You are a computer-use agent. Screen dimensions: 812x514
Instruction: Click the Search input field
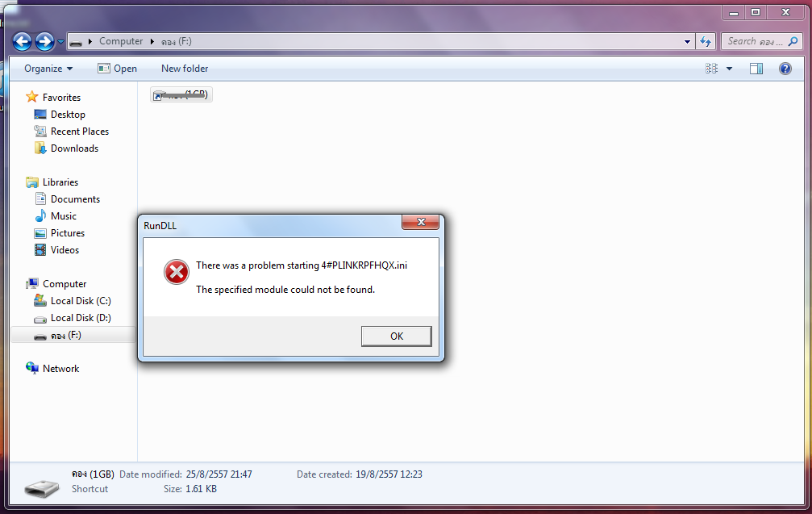[755, 41]
